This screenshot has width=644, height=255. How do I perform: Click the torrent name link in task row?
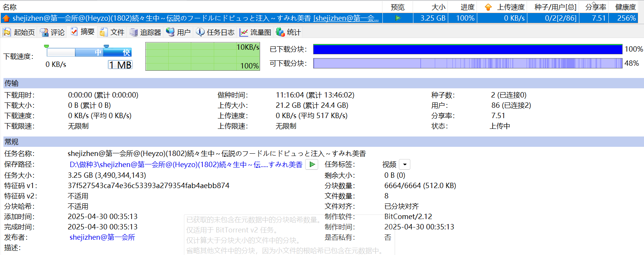(x=346, y=18)
